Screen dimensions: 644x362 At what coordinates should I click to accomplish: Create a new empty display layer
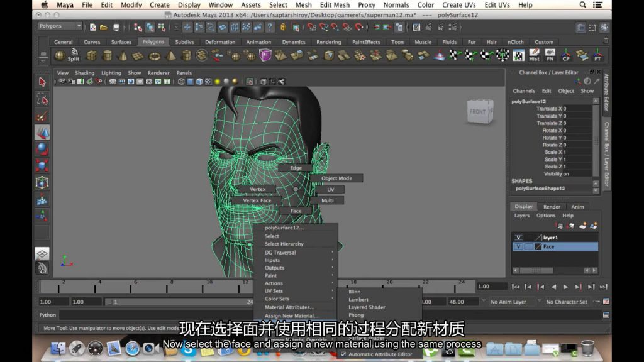coord(583,226)
